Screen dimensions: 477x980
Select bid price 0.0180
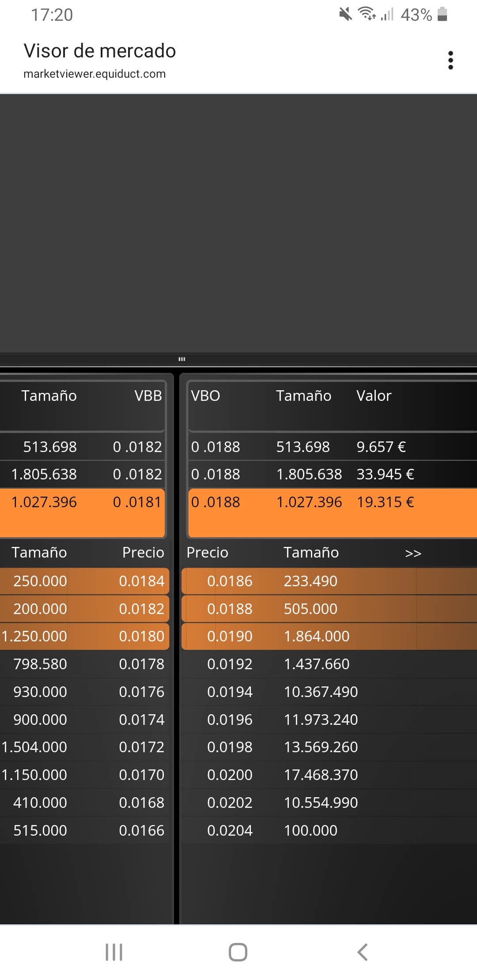click(142, 636)
